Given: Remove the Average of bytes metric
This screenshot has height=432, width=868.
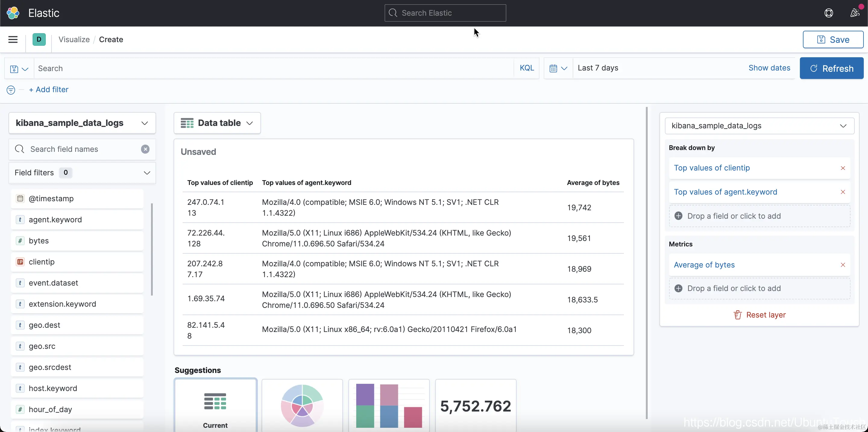Looking at the screenshot, I should point(843,265).
